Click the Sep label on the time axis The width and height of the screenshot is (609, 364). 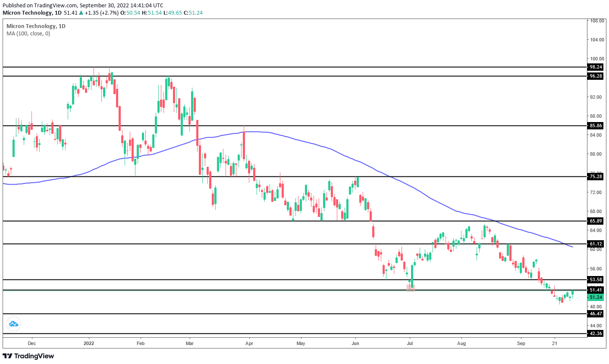coord(521,344)
